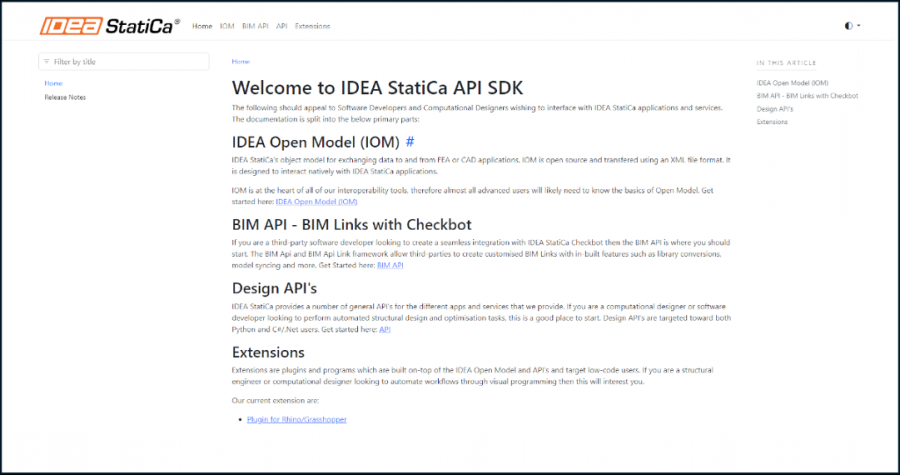Jump to Extensions in article outline
The height and width of the screenshot is (475, 900).
click(x=772, y=122)
